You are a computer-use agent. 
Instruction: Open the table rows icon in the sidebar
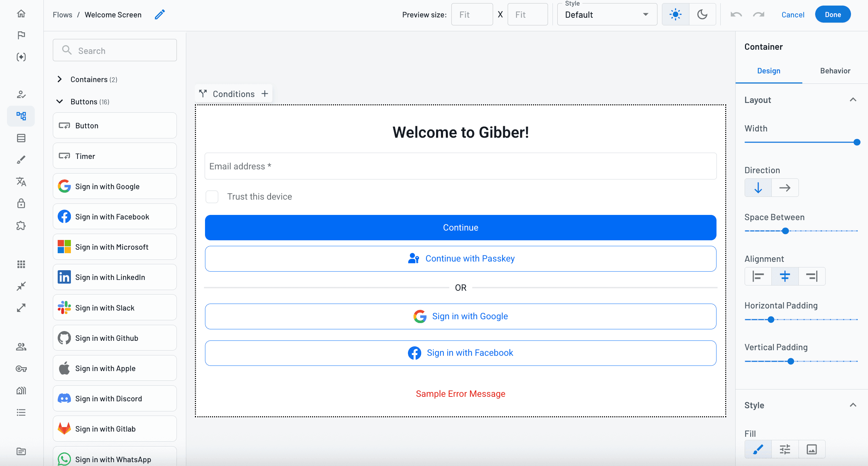(21, 138)
